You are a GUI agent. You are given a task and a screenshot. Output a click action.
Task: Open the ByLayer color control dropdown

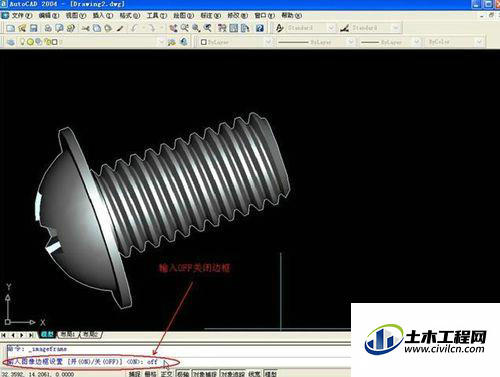click(269, 42)
